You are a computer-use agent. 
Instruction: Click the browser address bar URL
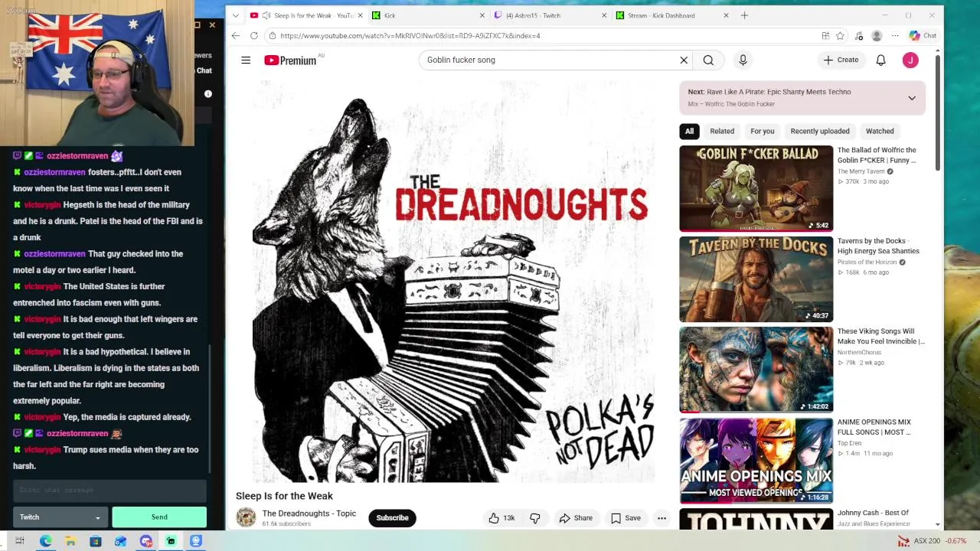[410, 35]
